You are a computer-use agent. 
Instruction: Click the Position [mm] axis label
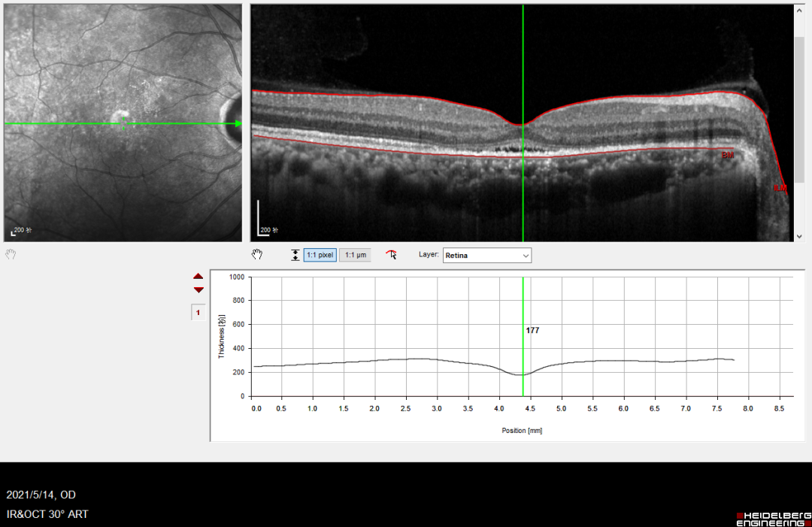pos(522,430)
